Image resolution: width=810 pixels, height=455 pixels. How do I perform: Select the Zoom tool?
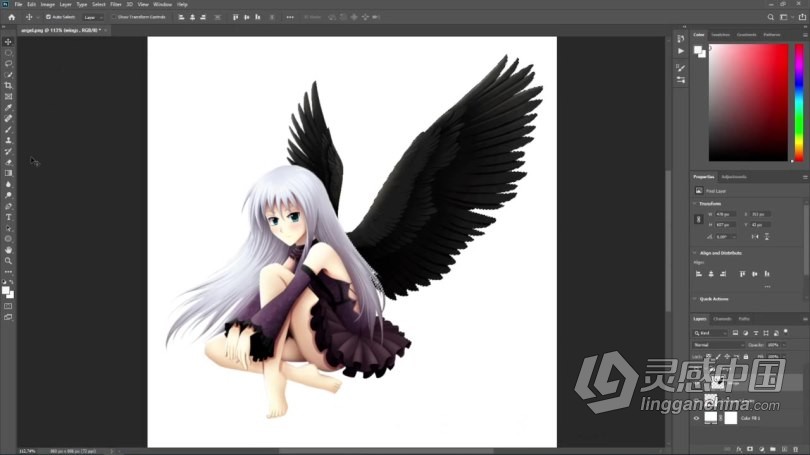(x=8, y=261)
